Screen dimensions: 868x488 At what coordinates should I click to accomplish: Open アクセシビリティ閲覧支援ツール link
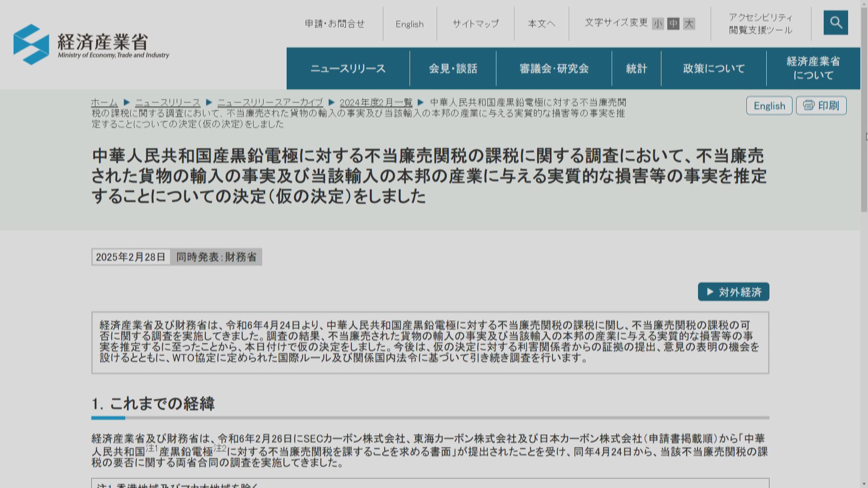pos(760,24)
